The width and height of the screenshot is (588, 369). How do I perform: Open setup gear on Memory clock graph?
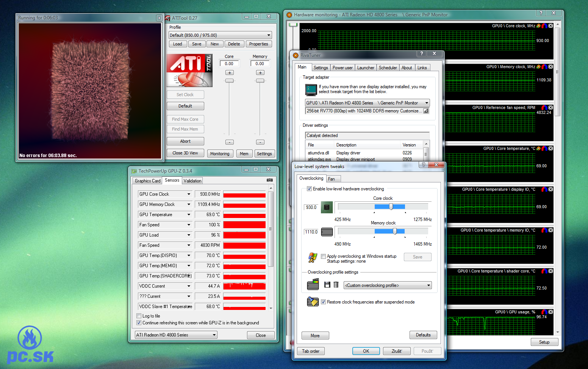point(538,67)
